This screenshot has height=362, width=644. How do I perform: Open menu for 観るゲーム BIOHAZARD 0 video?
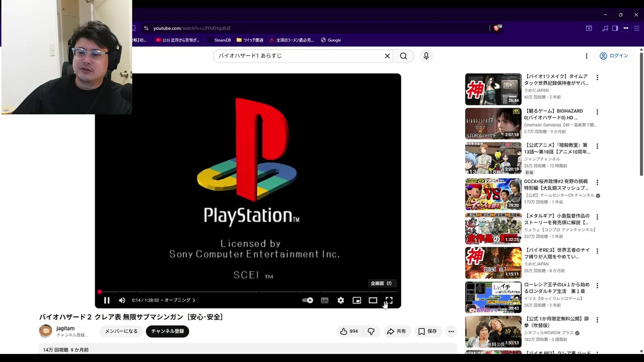point(597,112)
